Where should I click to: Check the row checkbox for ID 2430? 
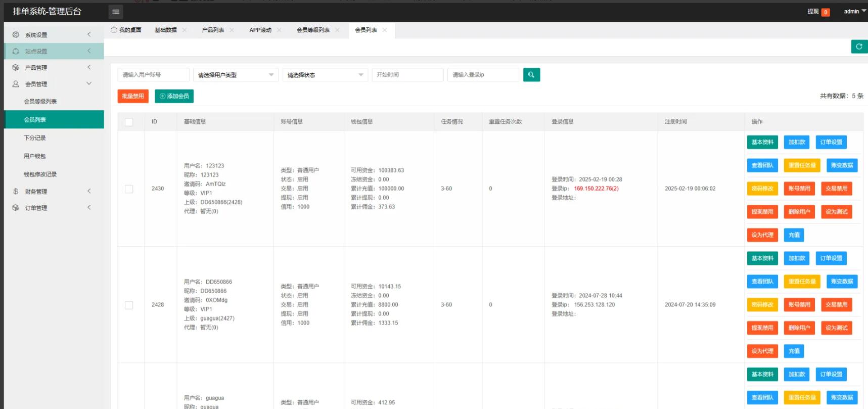[129, 189]
